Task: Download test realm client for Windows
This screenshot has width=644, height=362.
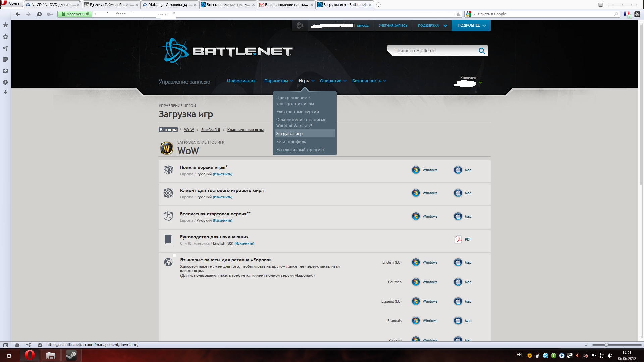Action: [425, 193]
